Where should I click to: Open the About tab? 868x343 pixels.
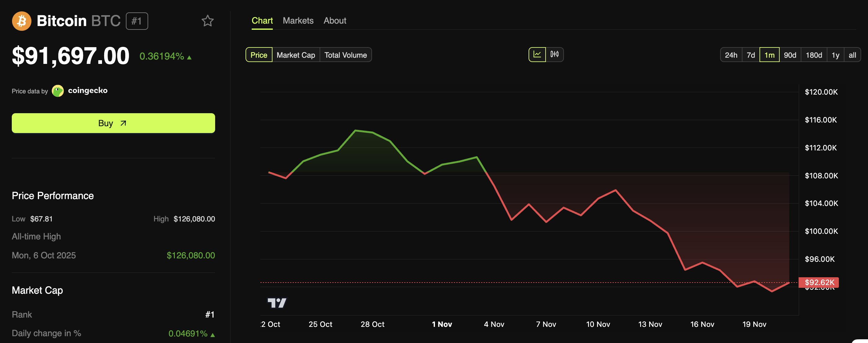pos(334,20)
